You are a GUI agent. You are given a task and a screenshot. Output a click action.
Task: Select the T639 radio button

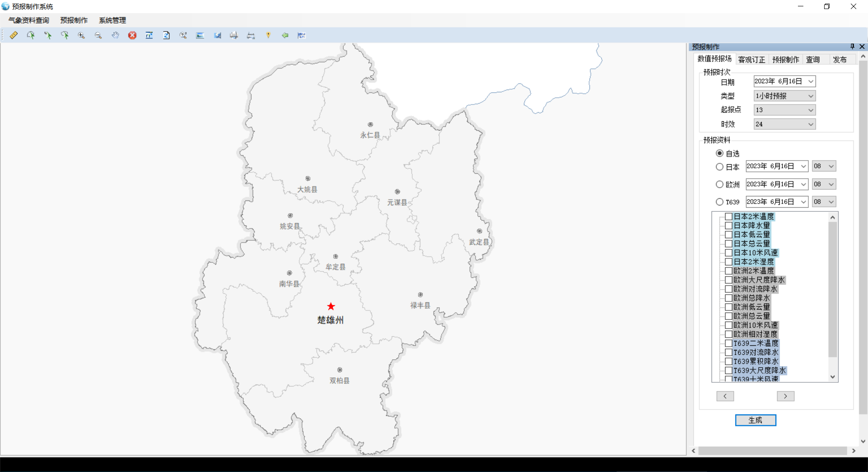(x=720, y=202)
